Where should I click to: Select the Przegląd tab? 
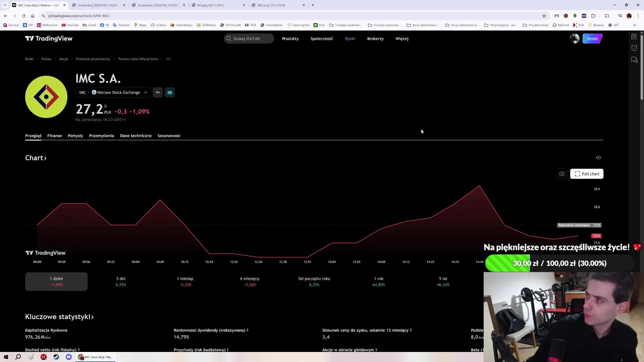pyautogui.click(x=33, y=136)
